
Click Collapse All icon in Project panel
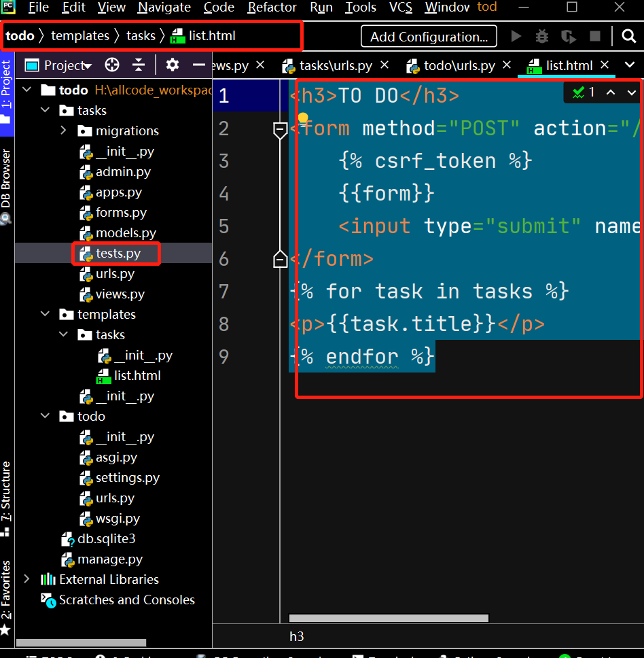tap(139, 65)
